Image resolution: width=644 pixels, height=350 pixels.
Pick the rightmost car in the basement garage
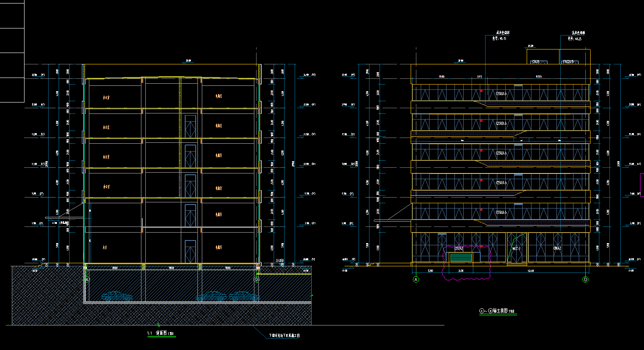[244, 297]
